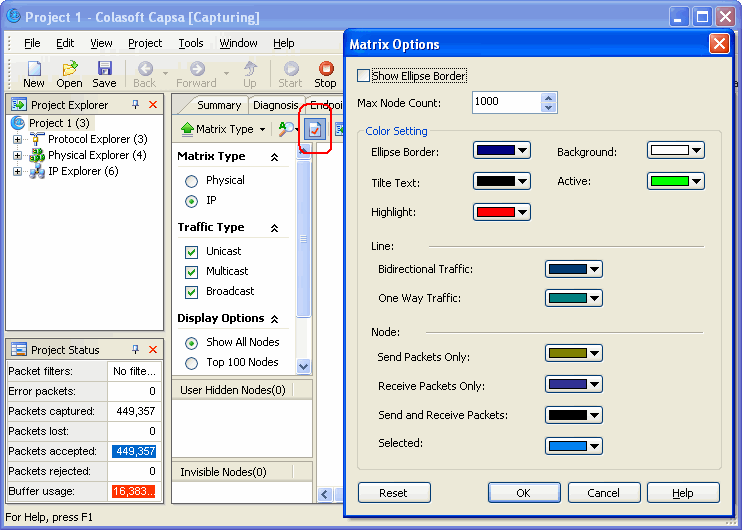Click the Max Node Count input field
The width and height of the screenshot is (742, 530).
click(506, 102)
